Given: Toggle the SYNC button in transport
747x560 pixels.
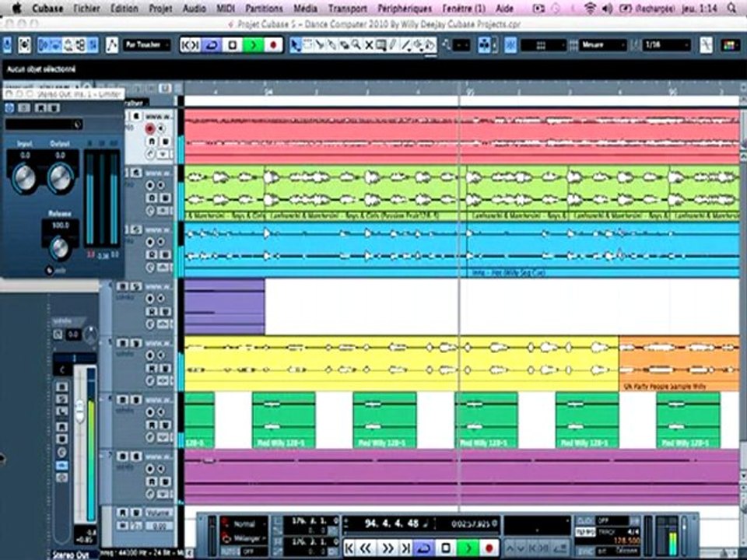Looking at the screenshot, I should pos(584,551).
